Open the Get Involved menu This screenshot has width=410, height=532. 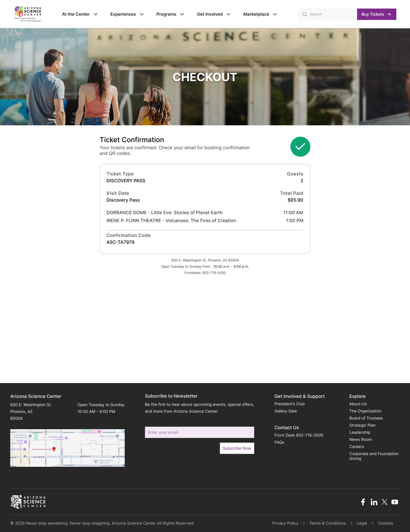pyautogui.click(x=214, y=14)
